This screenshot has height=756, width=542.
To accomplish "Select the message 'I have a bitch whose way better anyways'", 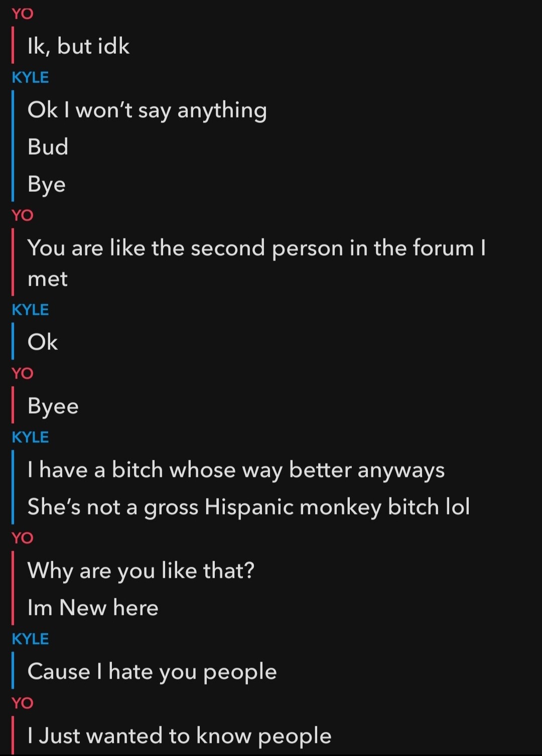I will click(x=236, y=470).
